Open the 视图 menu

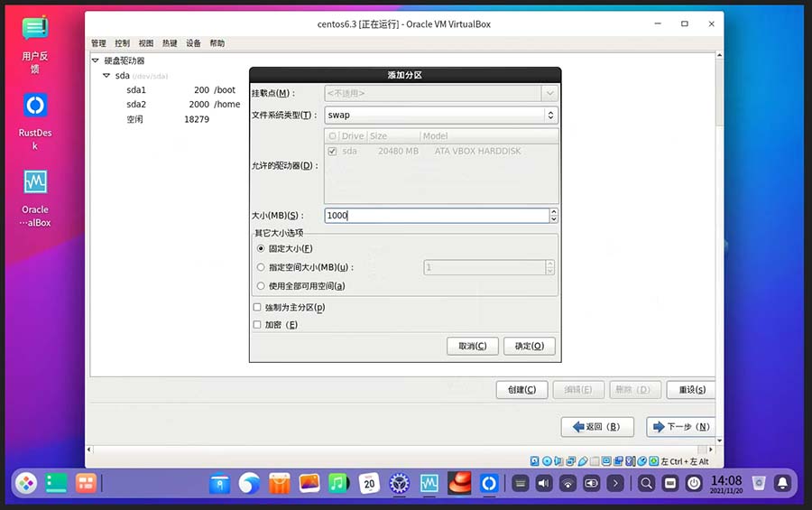point(146,43)
